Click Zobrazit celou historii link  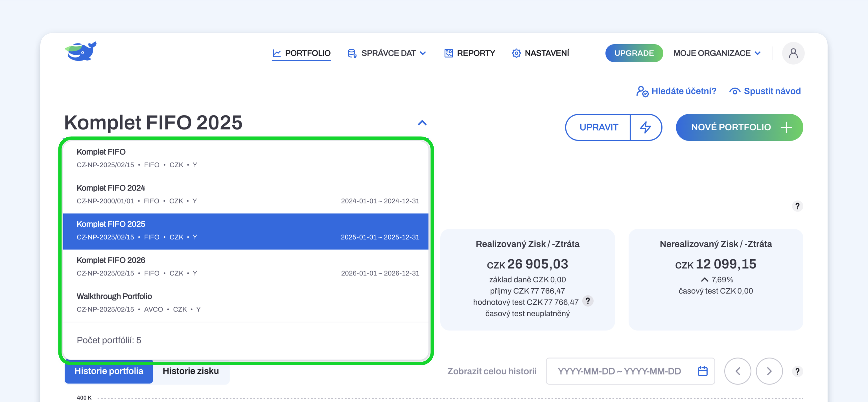pos(492,371)
